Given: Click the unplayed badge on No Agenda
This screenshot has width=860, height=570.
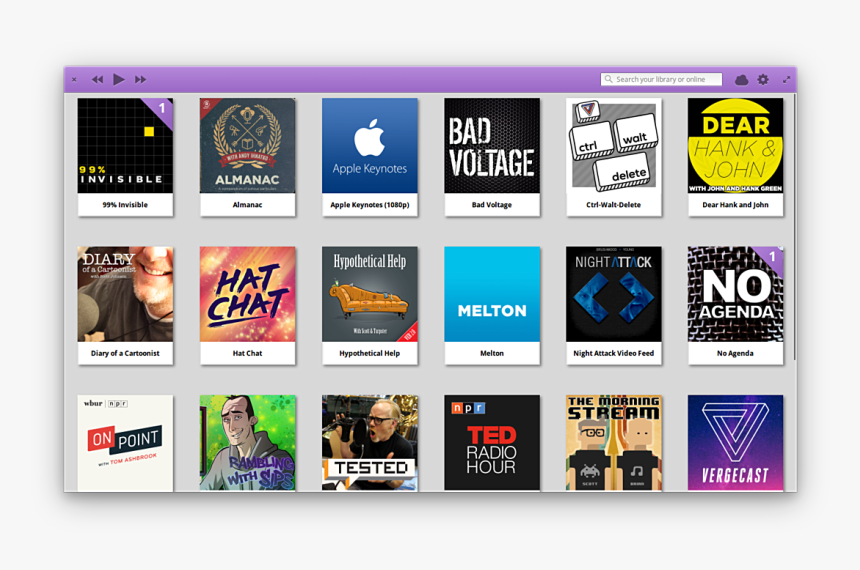Looking at the screenshot, I should 772,257.
